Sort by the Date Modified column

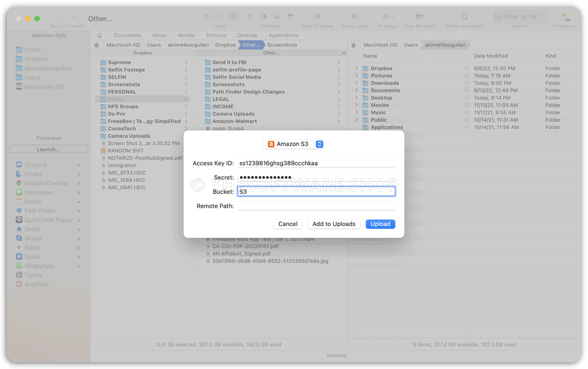click(x=491, y=56)
